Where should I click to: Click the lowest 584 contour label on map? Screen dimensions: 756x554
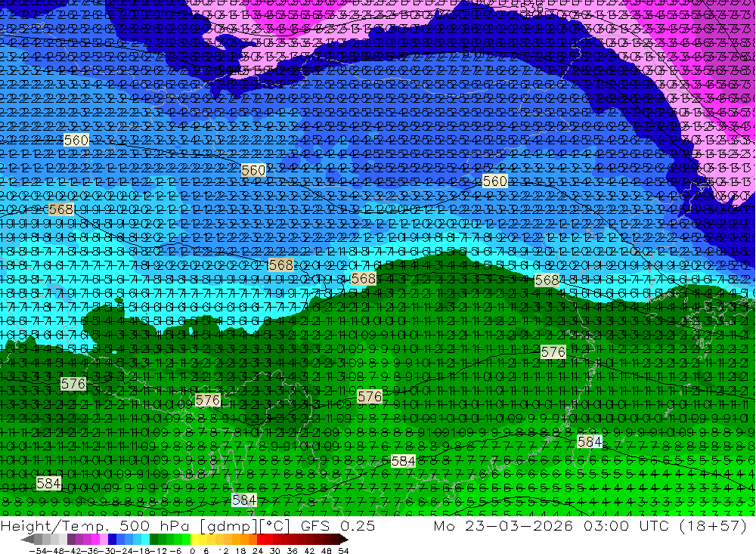pyautogui.click(x=244, y=500)
